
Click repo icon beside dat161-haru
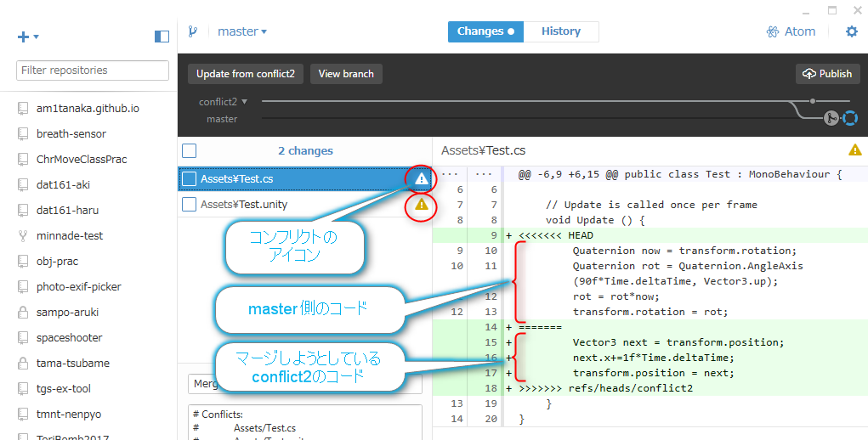(23, 210)
